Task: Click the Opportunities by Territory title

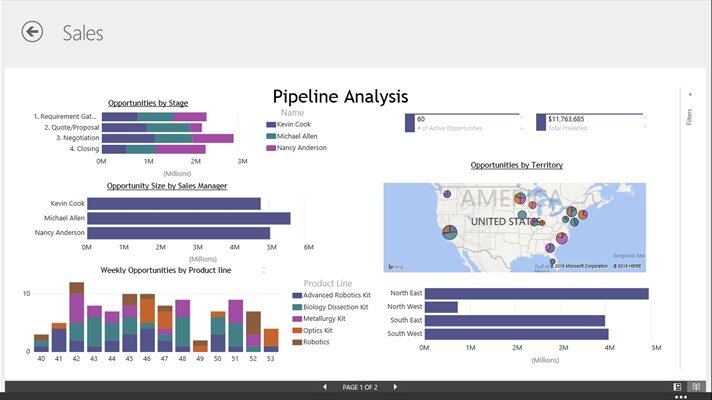Action: 516,165
